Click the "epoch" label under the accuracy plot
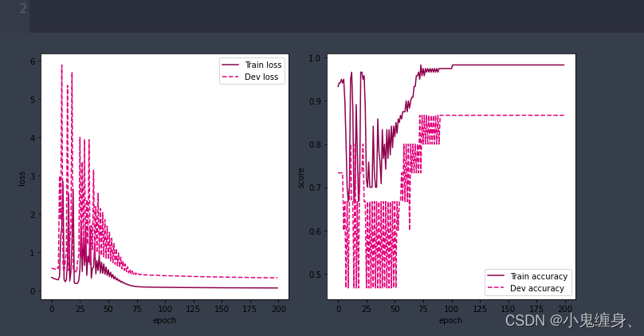 point(450,320)
